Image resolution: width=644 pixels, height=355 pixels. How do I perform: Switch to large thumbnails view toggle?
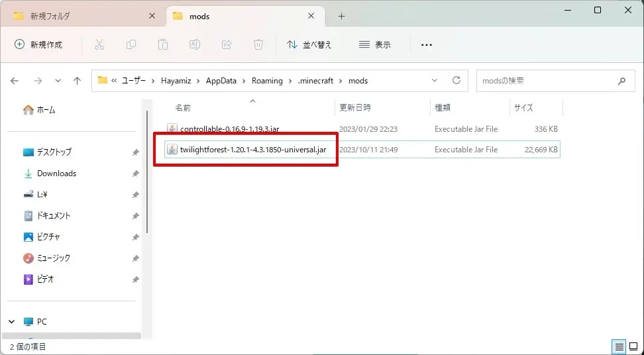tap(633, 346)
